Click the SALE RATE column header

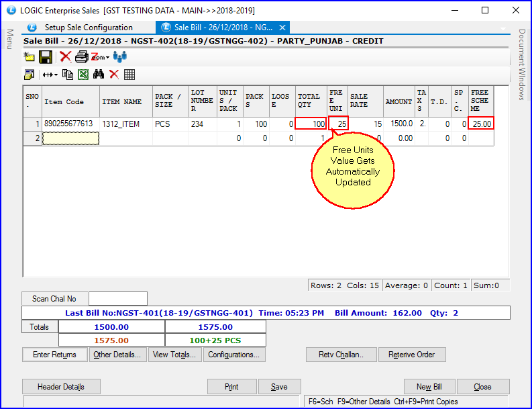pyautogui.click(x=366, y=101)
